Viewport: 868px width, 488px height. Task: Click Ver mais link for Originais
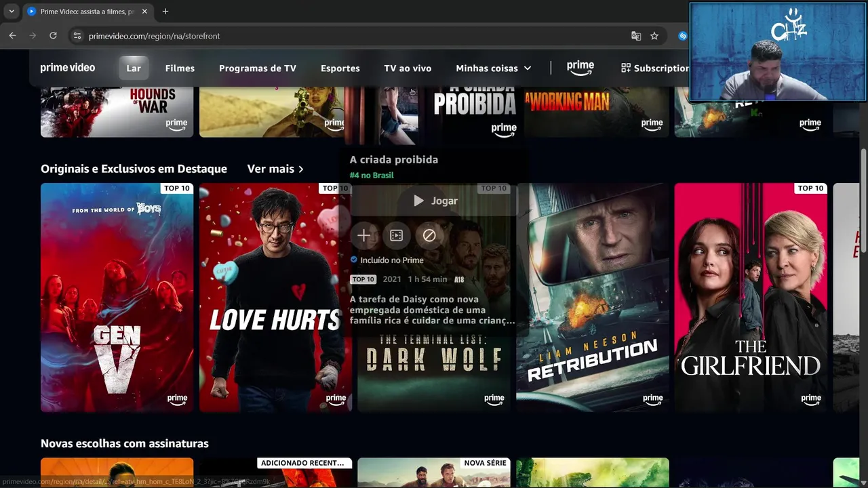[275, 169]
